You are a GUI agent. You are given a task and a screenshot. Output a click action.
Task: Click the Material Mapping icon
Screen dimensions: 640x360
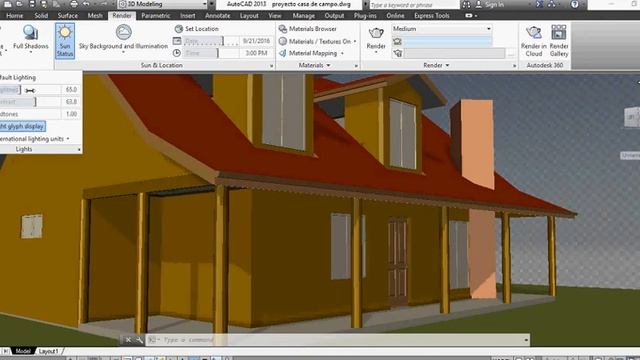click(x=282, y=53)
